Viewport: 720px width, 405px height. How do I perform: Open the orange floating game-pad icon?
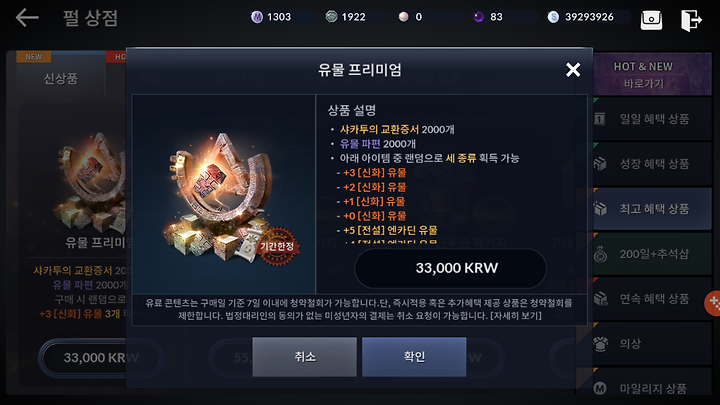pos(713,303)
